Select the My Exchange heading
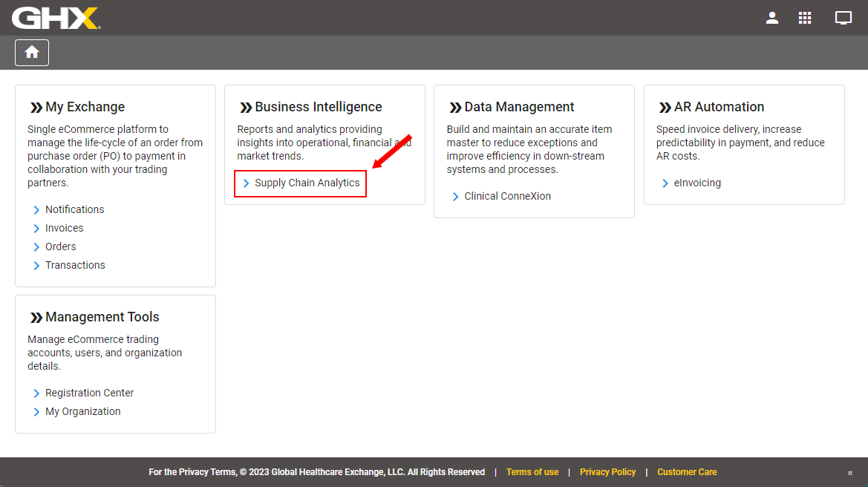The image size is (868, 487). coord(85,107)
